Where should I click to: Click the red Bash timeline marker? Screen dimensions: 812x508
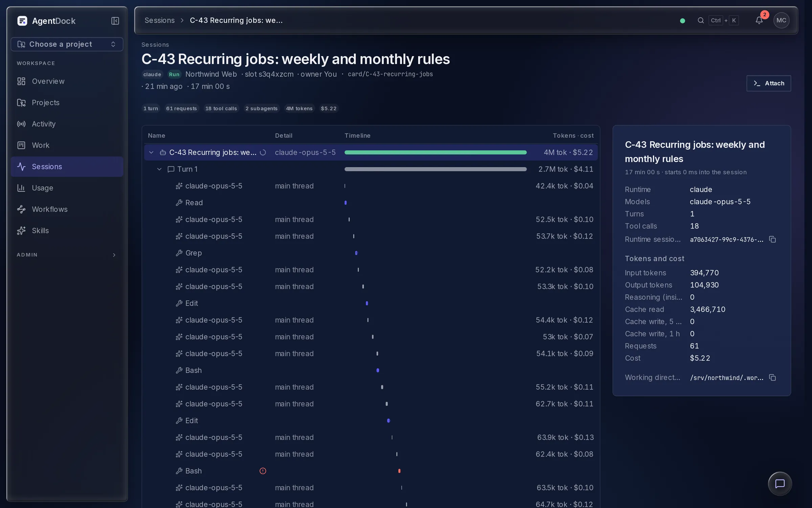399,471
